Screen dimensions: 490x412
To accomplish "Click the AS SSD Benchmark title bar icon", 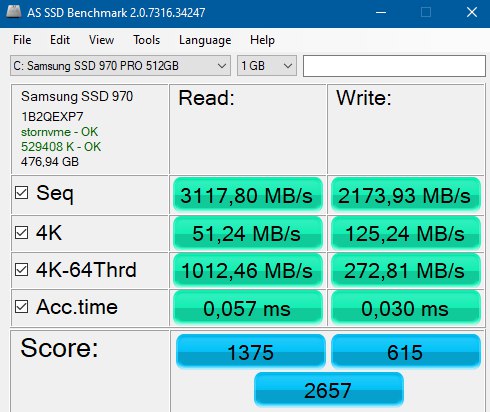I will pyautogui.click(x=13, y=12).
